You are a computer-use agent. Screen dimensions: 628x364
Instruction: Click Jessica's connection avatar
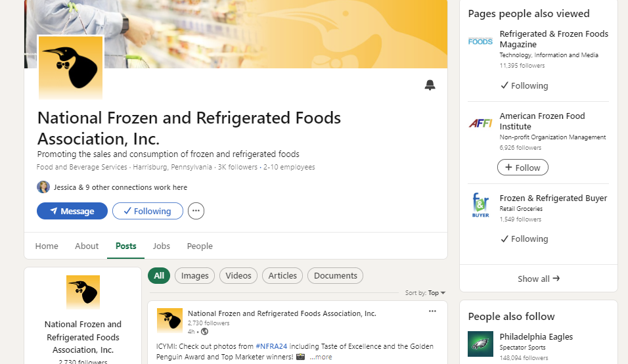pos(43,187)
